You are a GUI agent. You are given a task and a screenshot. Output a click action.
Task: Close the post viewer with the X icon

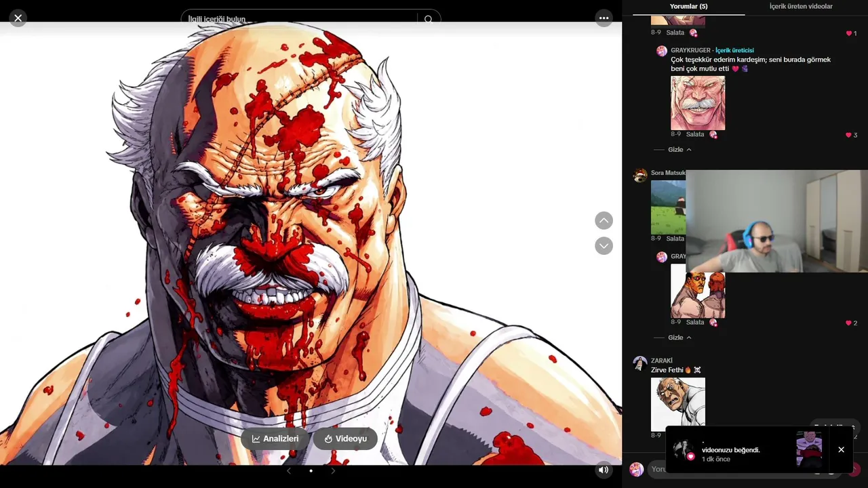pos(18,18)
